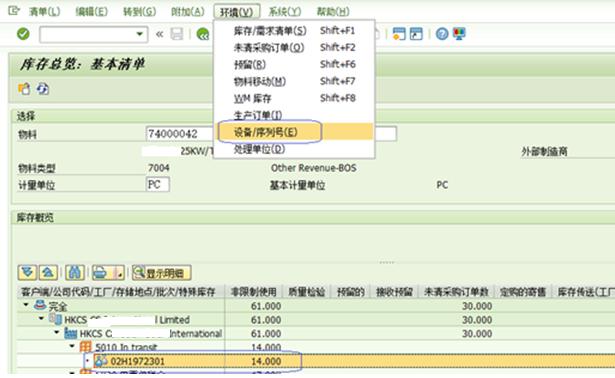Click the company code icon beside HKCS Limited
The width and height of the screenshot is (615, 378).
pyautogui.click(x=55, y=319)
